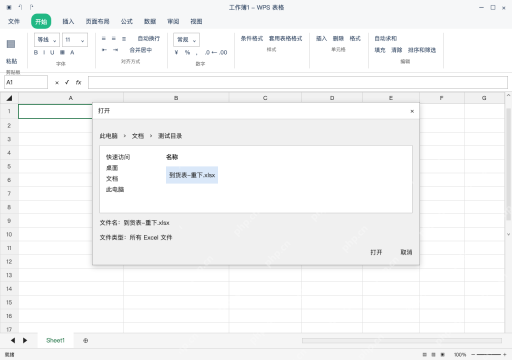The width and height of the screenshot is (512, 360).
Task: Click 自动换行 wrap text button
Action: 149,39
